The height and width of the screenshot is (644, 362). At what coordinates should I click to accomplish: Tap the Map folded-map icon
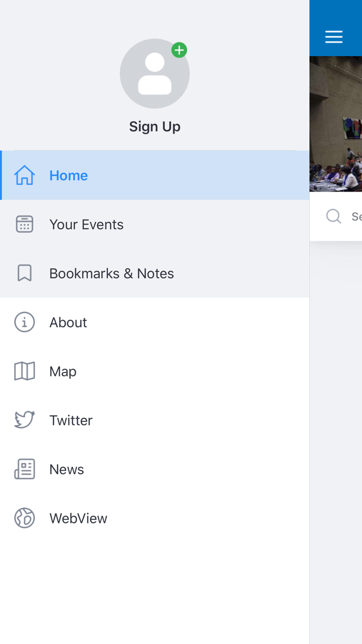(24, 371)
